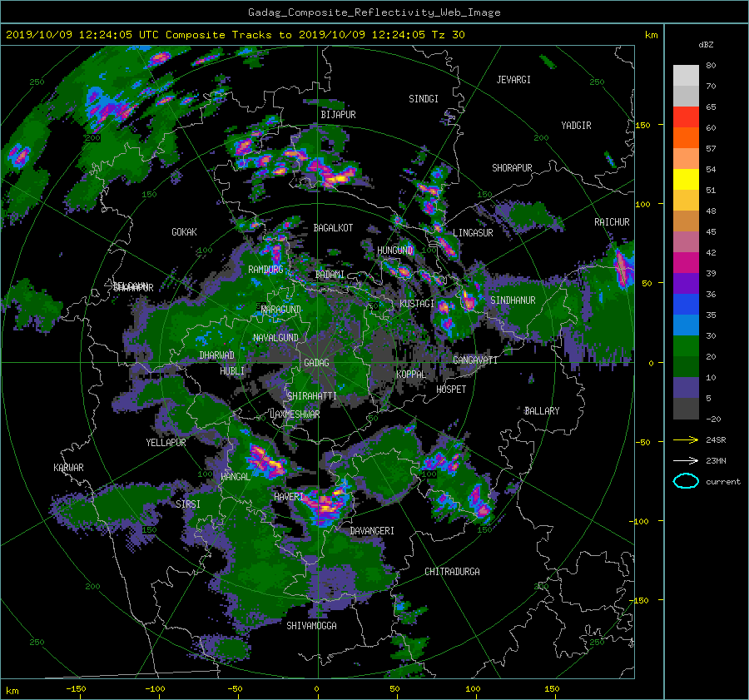The height and width of the screenshot is (700, 749).
Task: Click the UTC timestamp header text
Action: [x=235, y=35]
